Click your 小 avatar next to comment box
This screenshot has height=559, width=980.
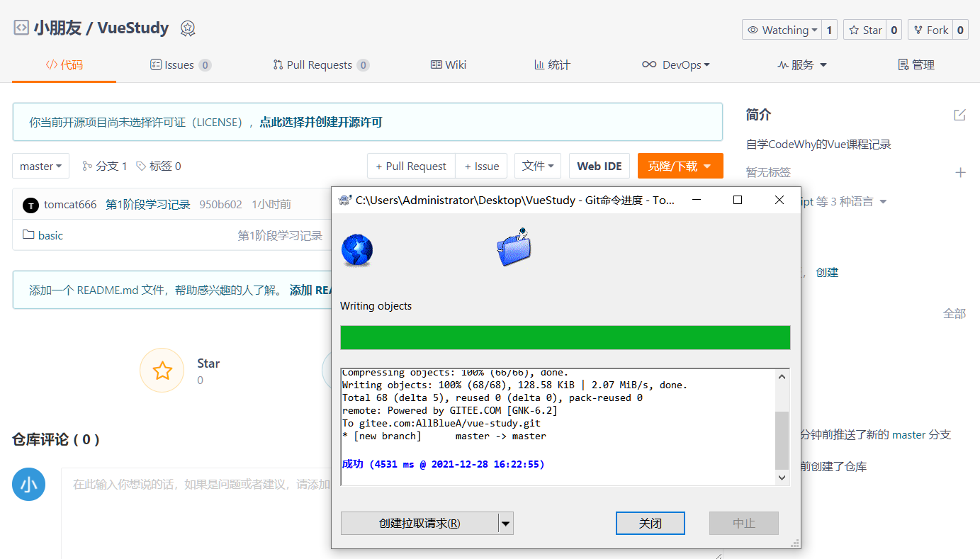click(x=28, y=484)
